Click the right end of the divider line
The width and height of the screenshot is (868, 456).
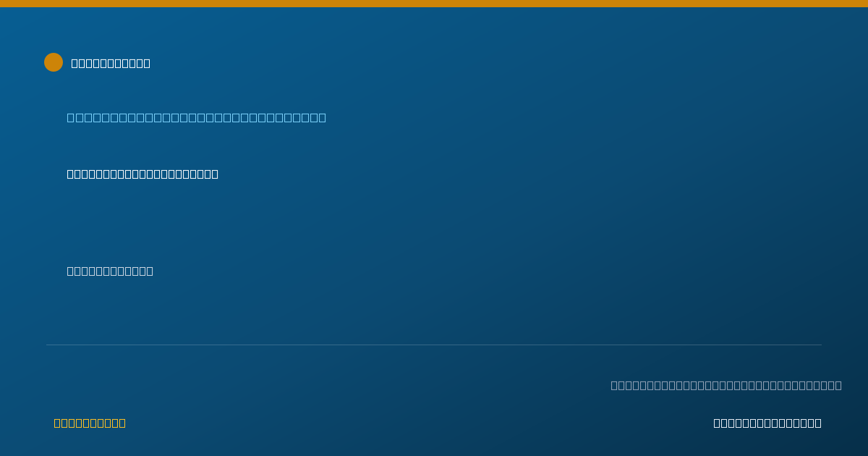(x=820, y=345)
